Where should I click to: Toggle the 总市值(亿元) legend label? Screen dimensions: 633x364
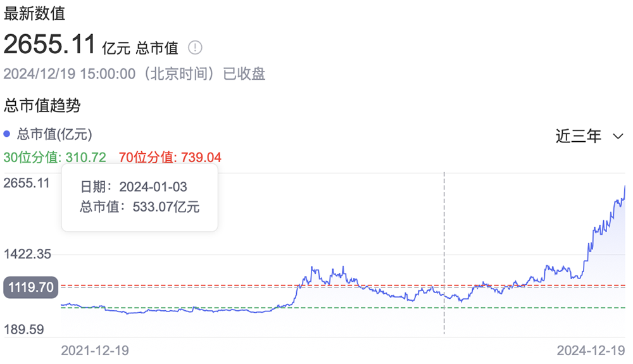[54, 134]
